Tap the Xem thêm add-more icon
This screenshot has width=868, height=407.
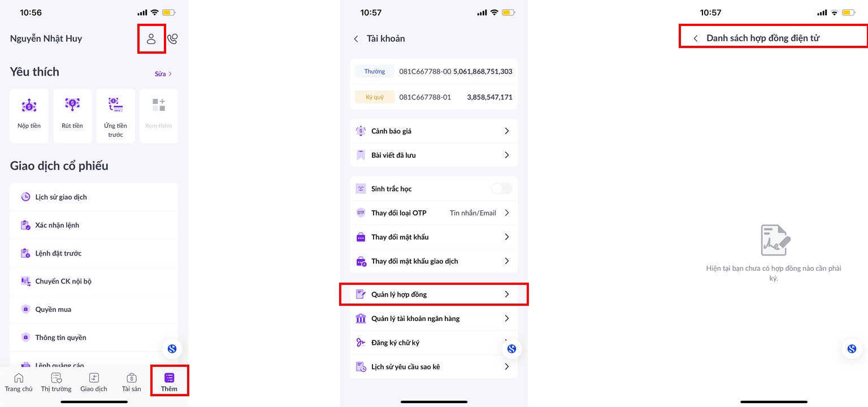(159, 105)
